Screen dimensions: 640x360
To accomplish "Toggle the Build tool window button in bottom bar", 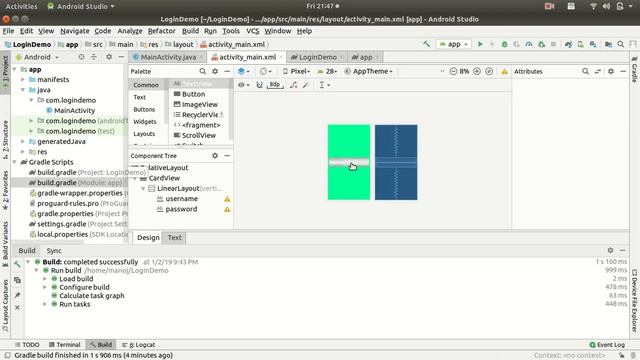I will point(101,344).
